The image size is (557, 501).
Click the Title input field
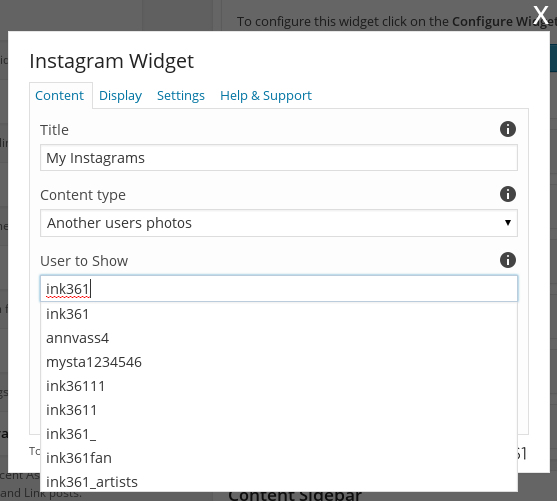click(x=279, y=158)
